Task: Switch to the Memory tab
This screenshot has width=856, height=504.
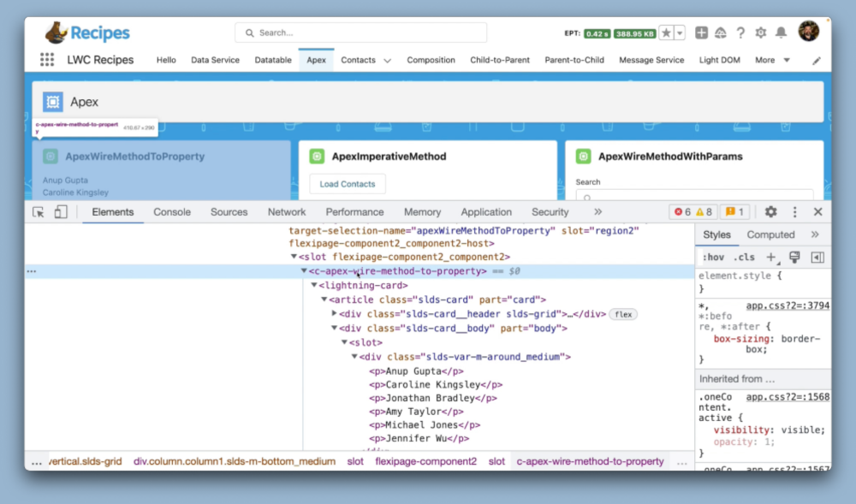Action: [x=422, y=212]
